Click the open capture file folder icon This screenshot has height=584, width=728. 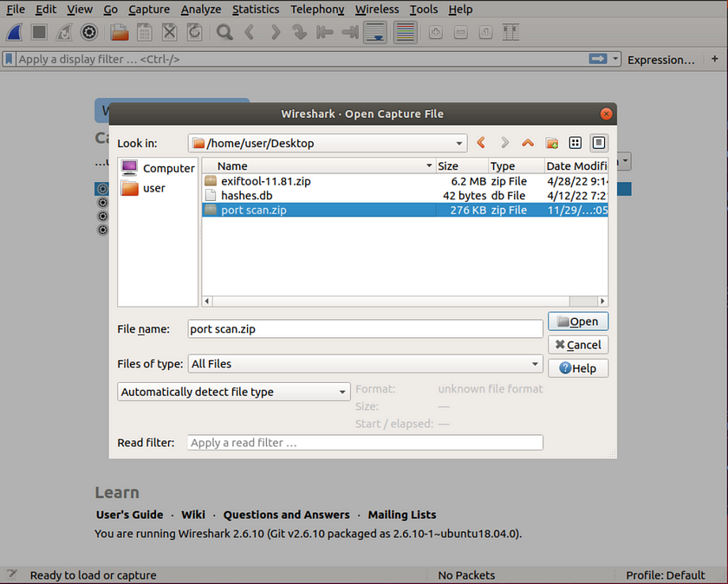coord(120,33)
